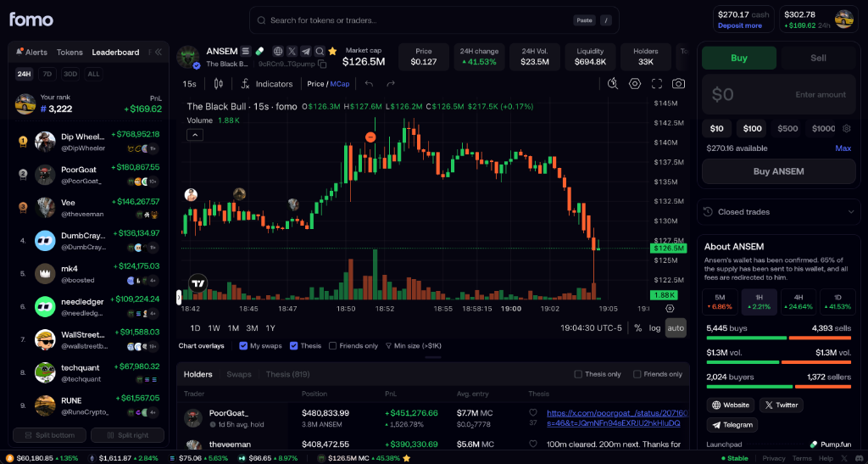Toggle the favorite star for ANSEM
The width and height of the screenshot is (868, 464).
pos(332,51)
